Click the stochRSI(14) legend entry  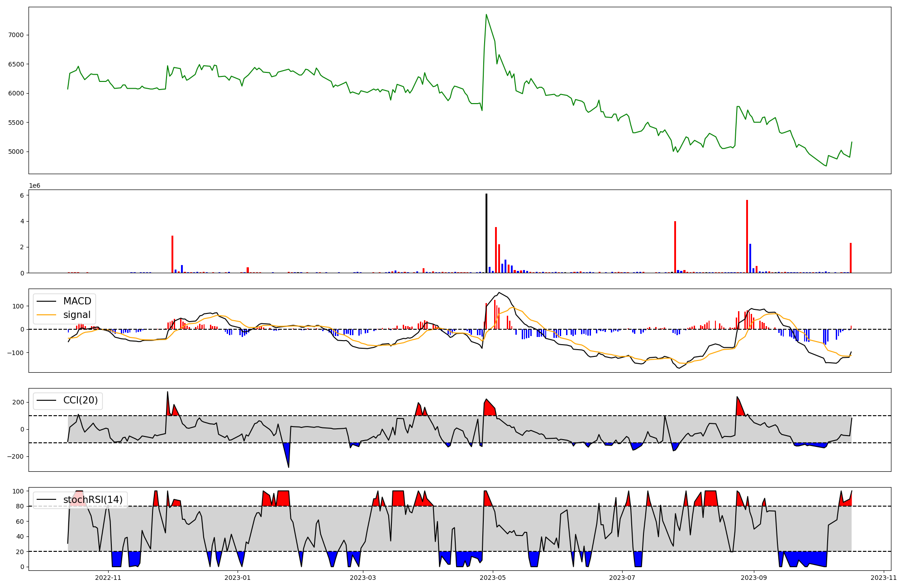click(92, 500)
